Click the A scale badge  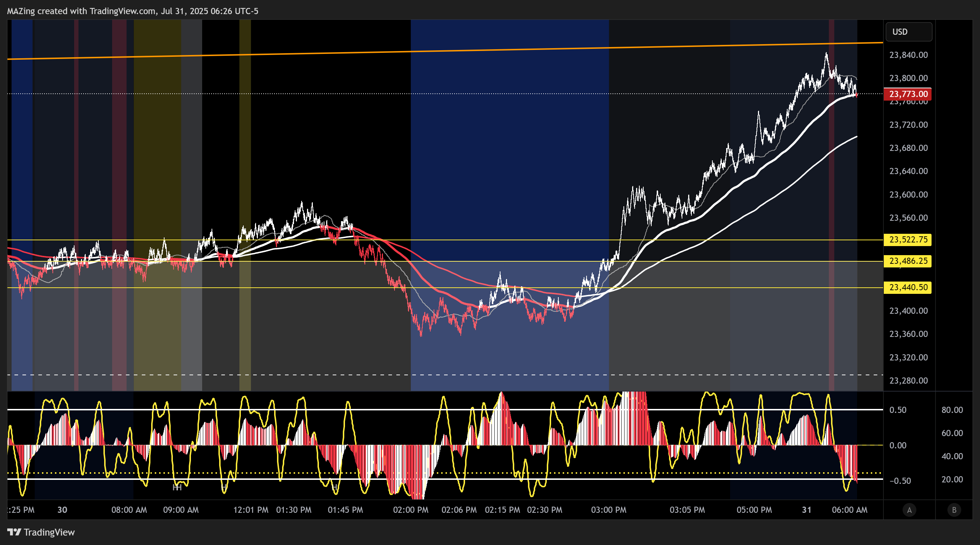[909, 510]
